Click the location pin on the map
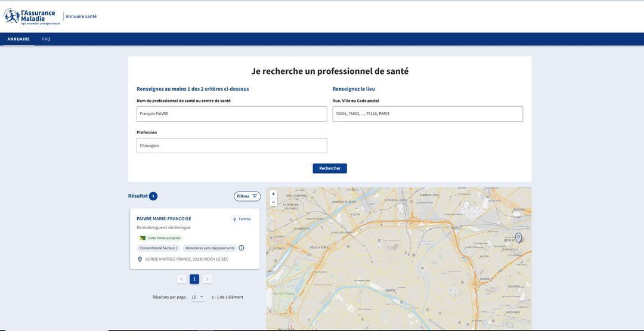The width and height of the screenshot is (644, 331). click(x=518, y=237)
